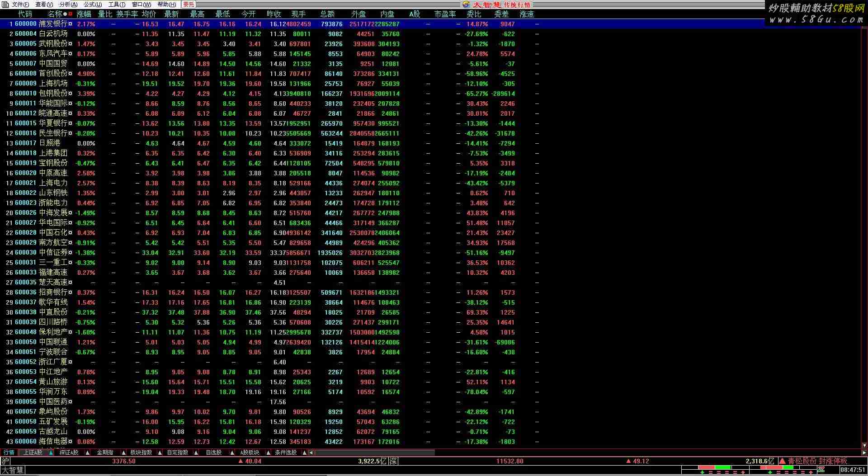This screenshot has width=868, height=476.
Task: Click the Shenzhen index value 11532.80
Action: tap(509, 461)
